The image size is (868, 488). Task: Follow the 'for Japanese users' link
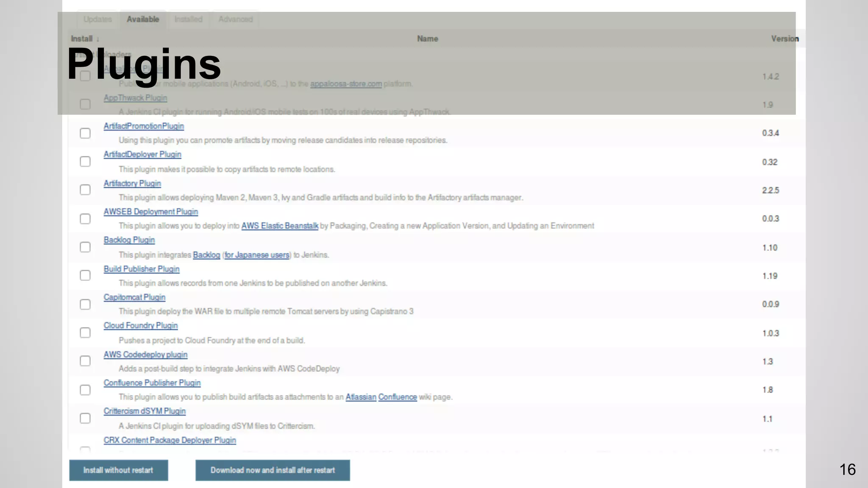click(257, 255)
